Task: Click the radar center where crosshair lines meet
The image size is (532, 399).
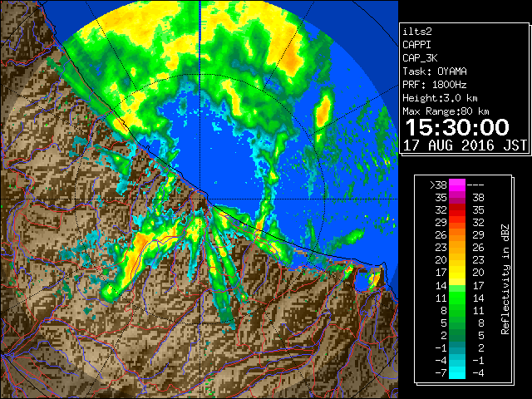Action: tap(199, 199)
